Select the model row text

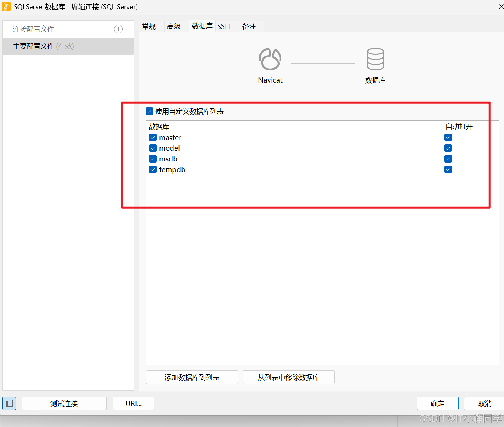coord(169,148)
